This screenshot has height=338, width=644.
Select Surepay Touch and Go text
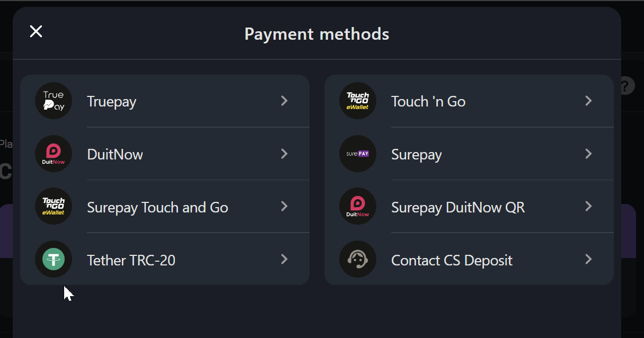click(157, 207)
